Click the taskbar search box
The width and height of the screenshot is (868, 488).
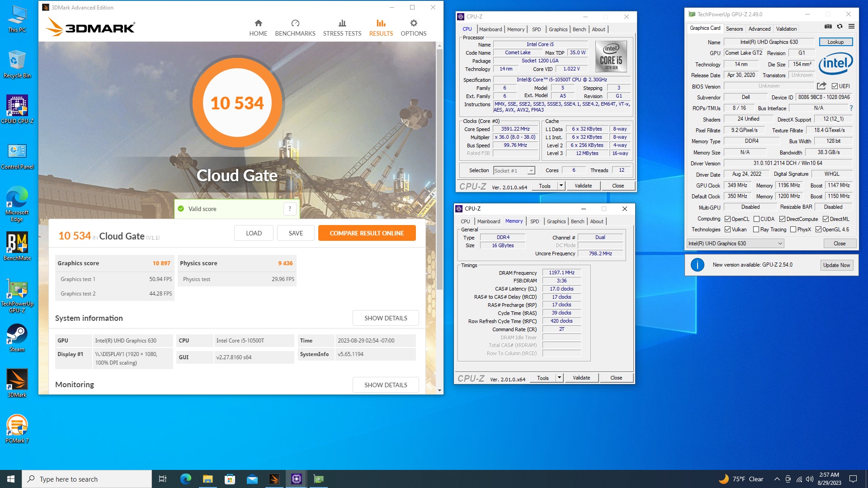tap(87, 479)
